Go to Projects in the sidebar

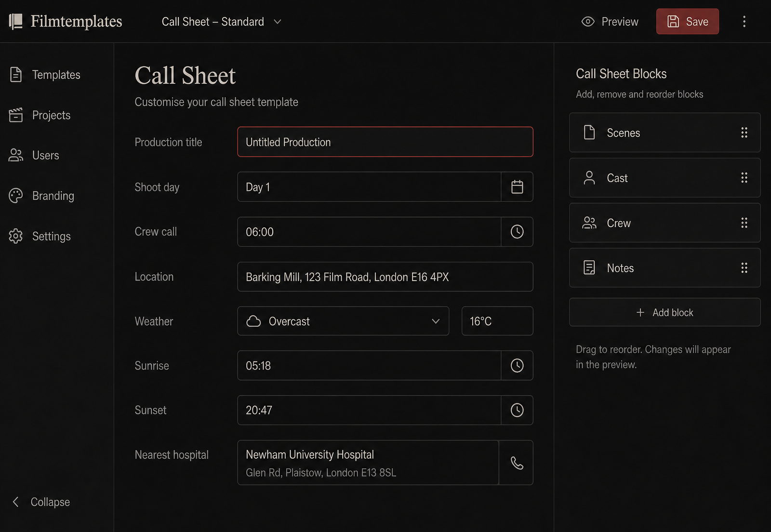click(40, 115)
